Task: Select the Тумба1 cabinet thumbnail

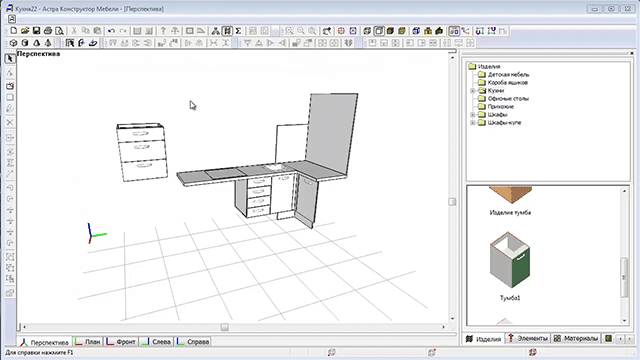Action: (510, 261)
